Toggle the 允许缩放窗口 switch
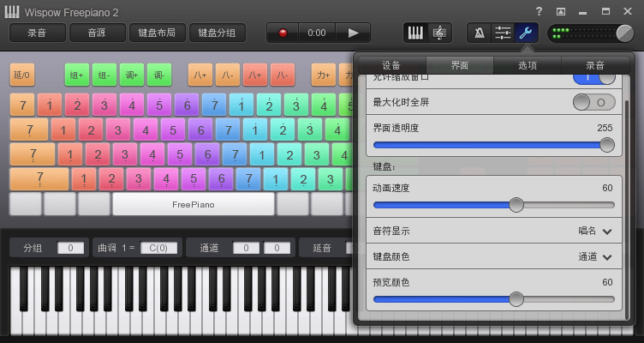The image size is (644, 343). pos(593,77)
